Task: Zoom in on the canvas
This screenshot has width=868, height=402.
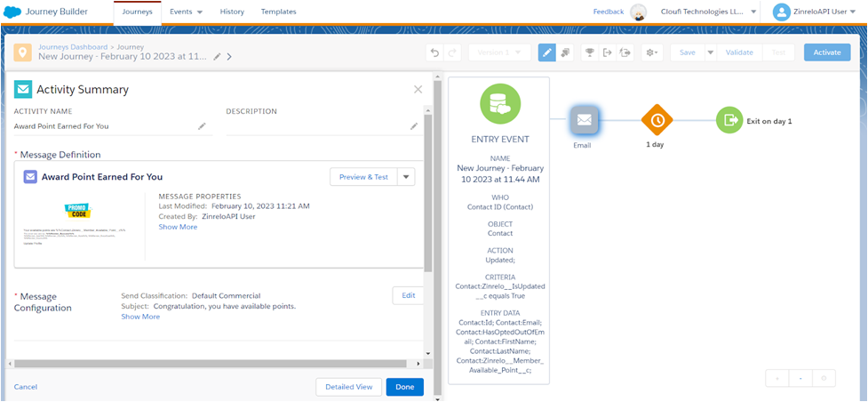Action: coord(776,378)
